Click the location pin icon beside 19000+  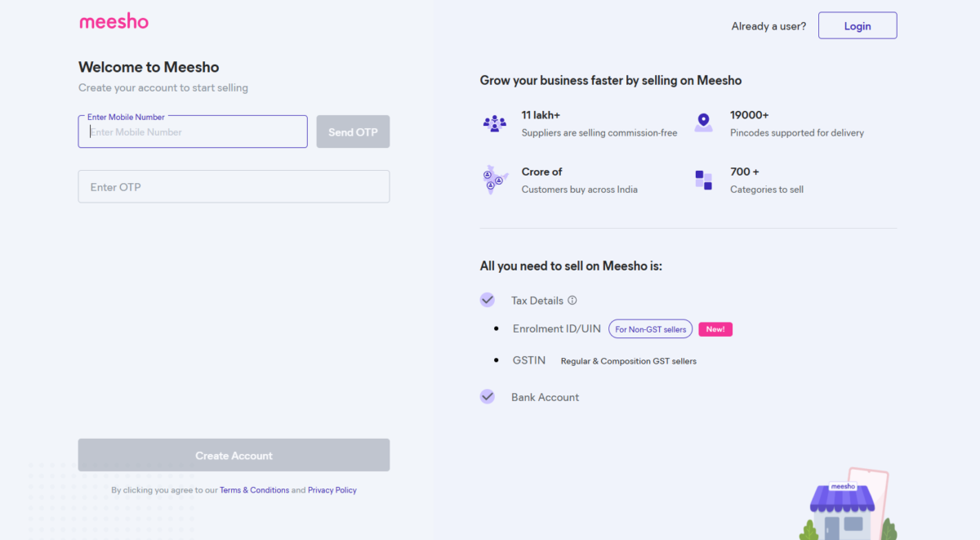tap(703, 123)
